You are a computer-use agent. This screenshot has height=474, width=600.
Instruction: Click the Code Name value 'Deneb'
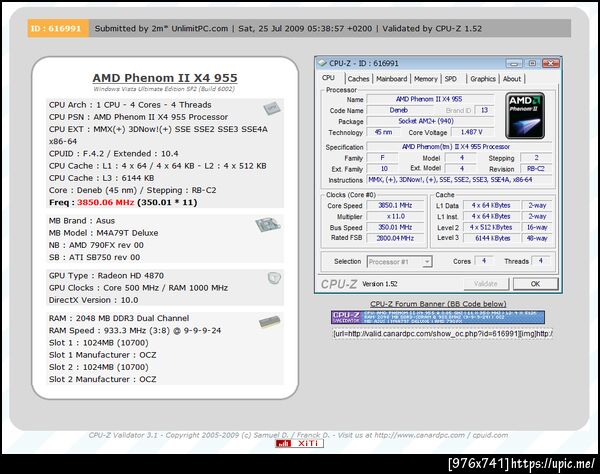pos(399,110)
